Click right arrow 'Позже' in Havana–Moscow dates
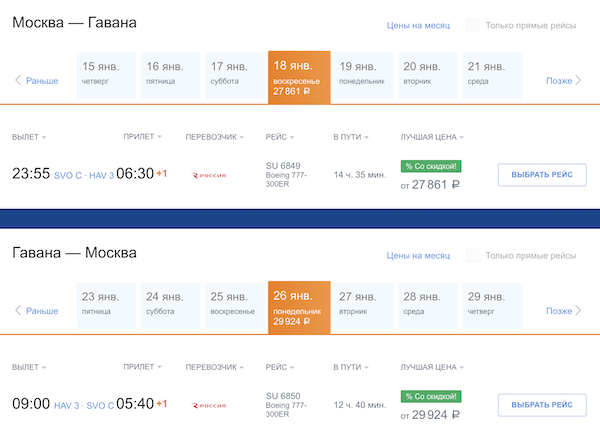The image size is (600, 435). click(563, 311)
